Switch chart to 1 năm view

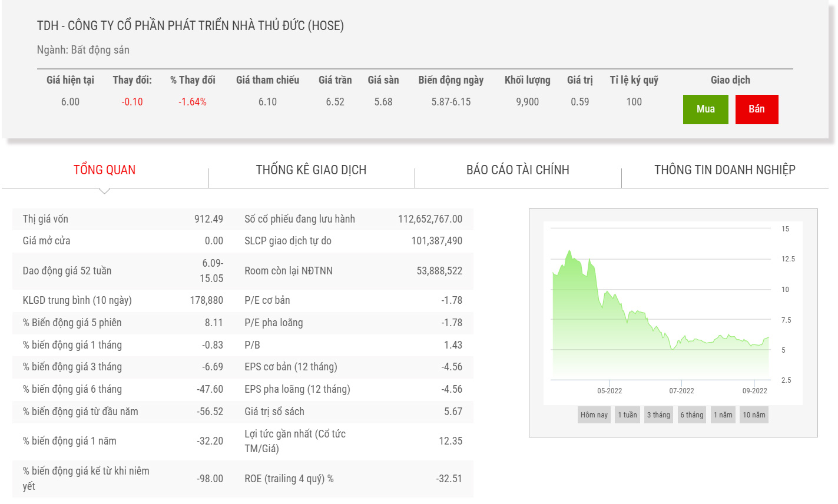point(723,415)
